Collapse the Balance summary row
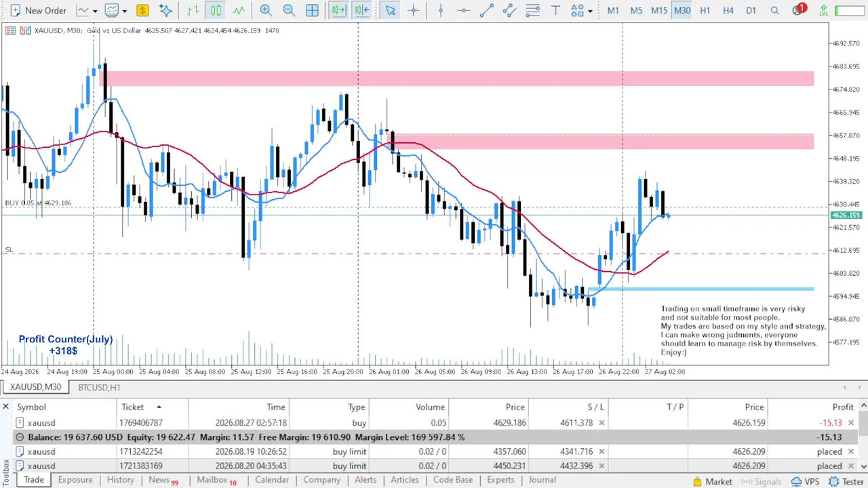This screenshot has width=868, height=488. pos(20,437)
